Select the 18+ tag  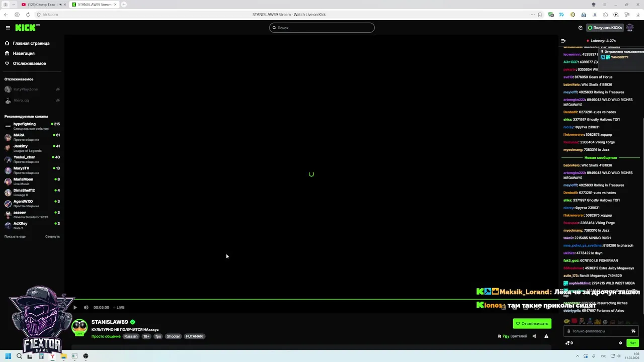pyautogui.click(x=146, y=336)
